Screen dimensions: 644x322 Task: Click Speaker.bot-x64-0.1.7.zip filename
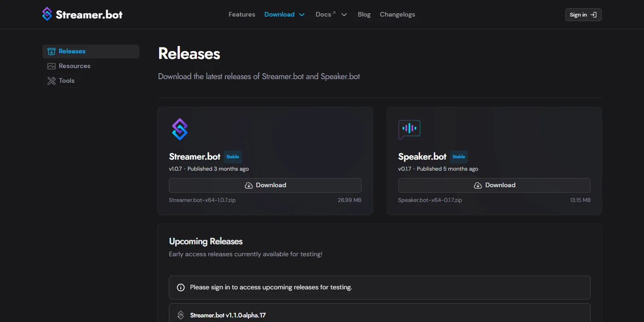coord(430,200)
